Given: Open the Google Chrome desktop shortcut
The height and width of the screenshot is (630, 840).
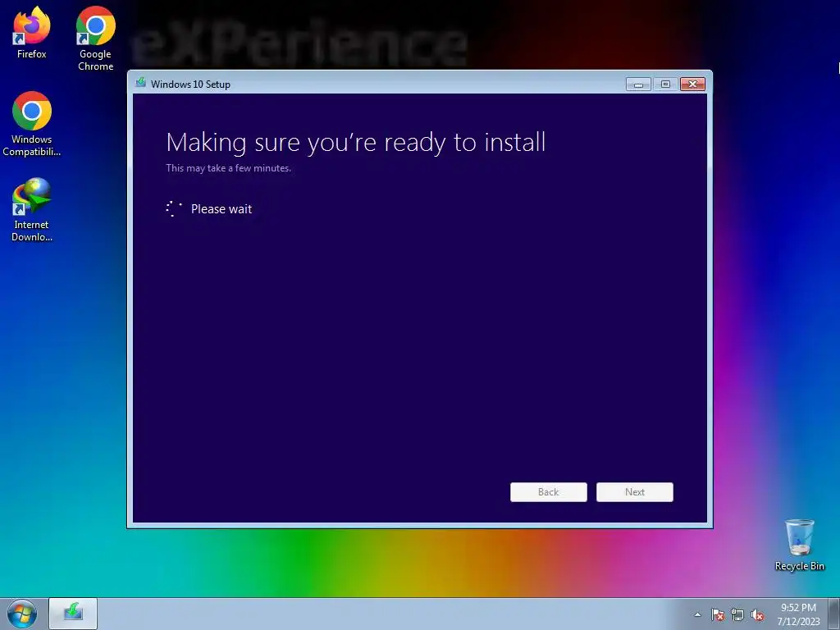Looking at the screenshot, I should point(95,39).
